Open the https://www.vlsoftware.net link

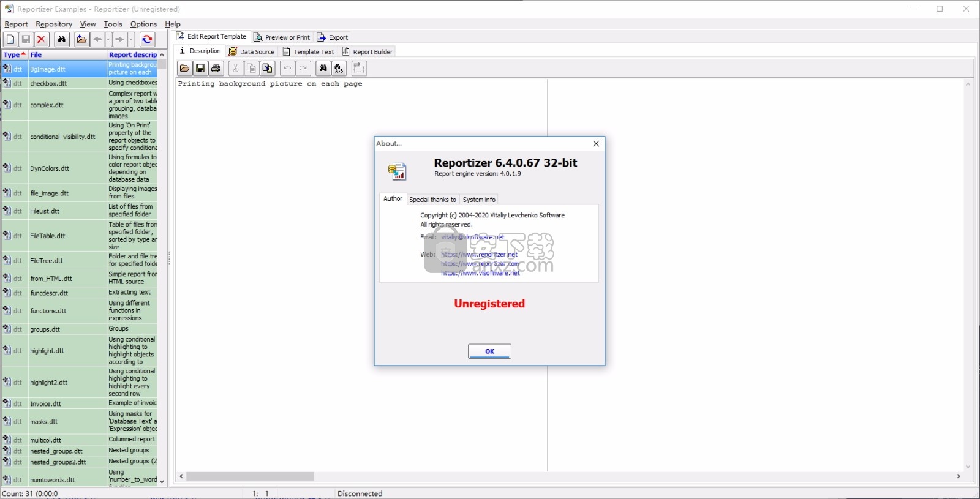480,273
